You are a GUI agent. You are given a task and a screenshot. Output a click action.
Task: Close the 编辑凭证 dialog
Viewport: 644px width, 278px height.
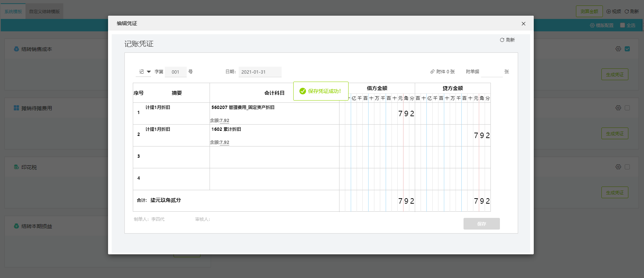(x=524, y=24)
